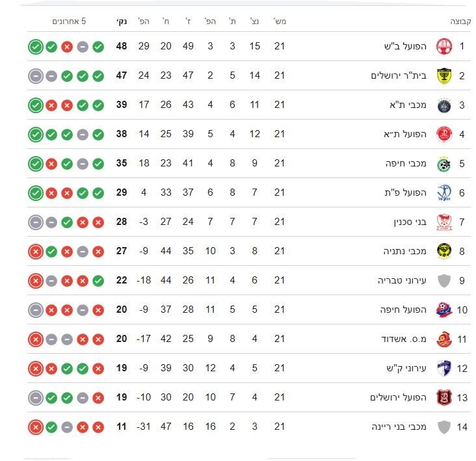
Task: Click the מכבי ת"א team logo
Action: (444, 105)
